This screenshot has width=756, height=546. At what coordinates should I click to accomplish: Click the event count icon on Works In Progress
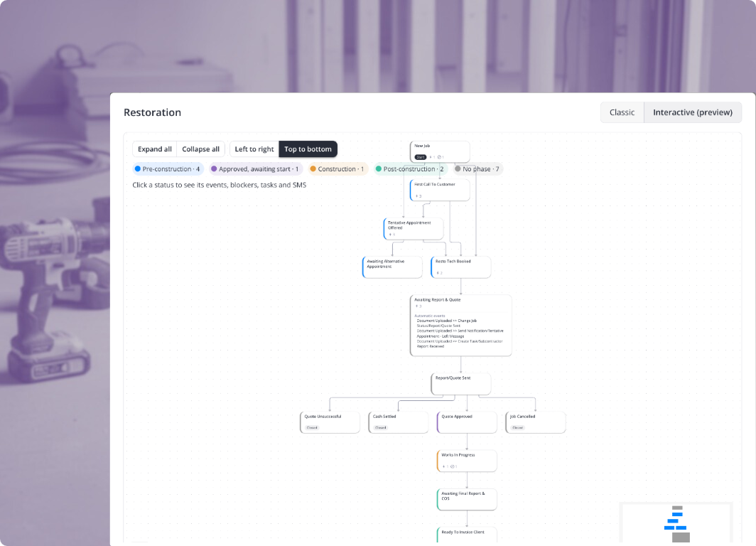445,466
